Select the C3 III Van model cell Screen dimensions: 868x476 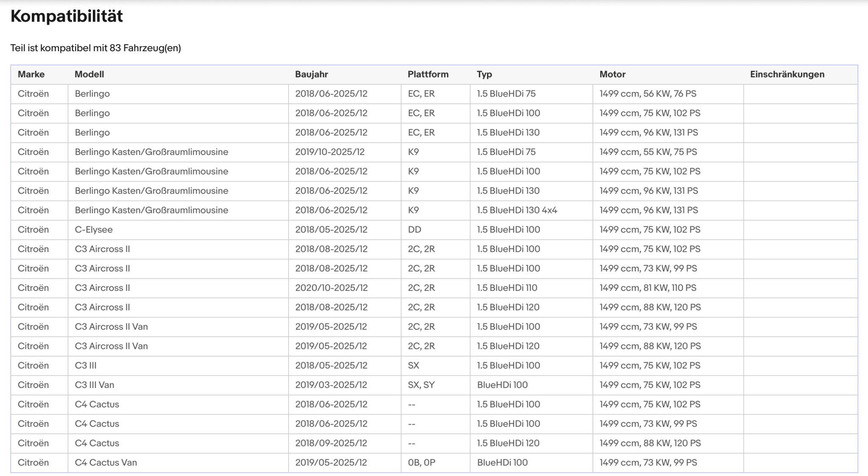(178, 385)
